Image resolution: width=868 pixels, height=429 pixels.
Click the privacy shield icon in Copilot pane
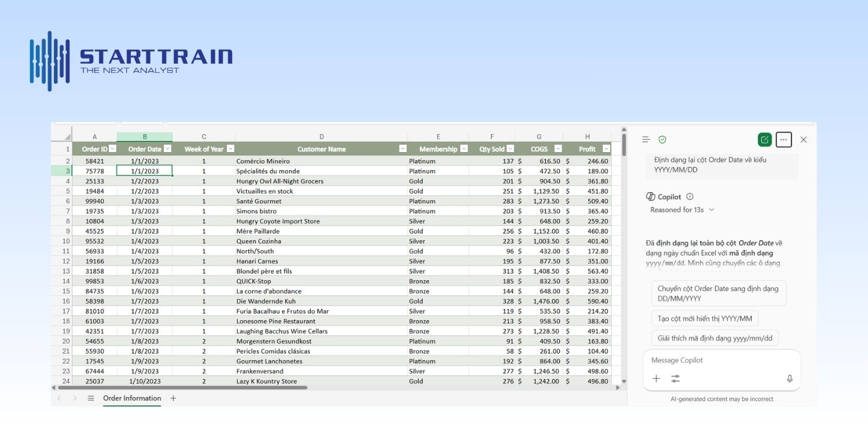pos(662,139)
